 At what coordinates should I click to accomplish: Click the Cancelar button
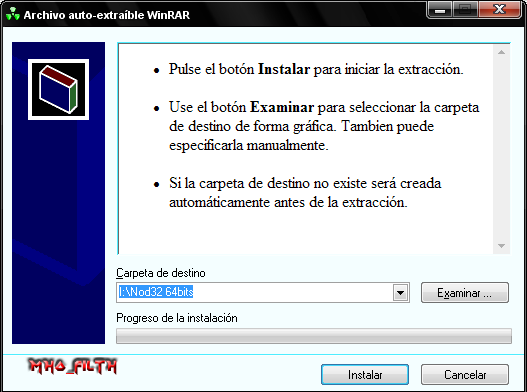465,374
